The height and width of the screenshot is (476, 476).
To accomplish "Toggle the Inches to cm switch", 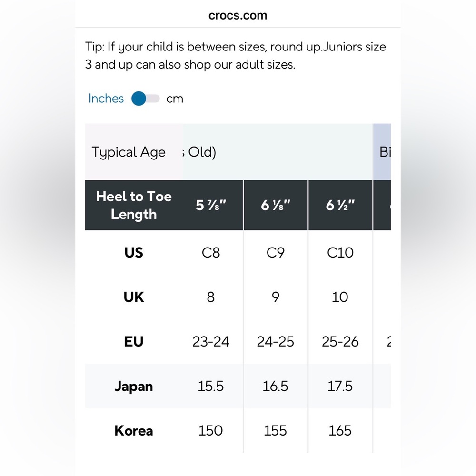I will point(145,99).
